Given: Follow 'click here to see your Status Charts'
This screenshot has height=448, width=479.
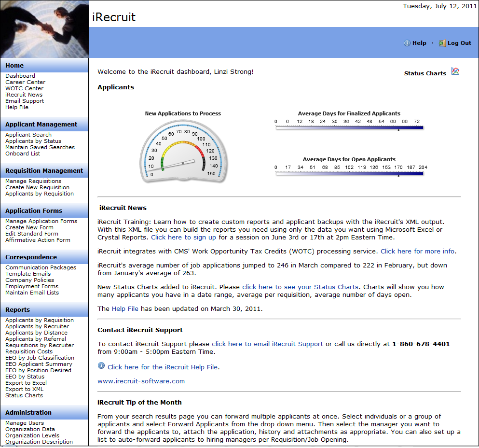Looking at the screenshot, I should (300, 287).
